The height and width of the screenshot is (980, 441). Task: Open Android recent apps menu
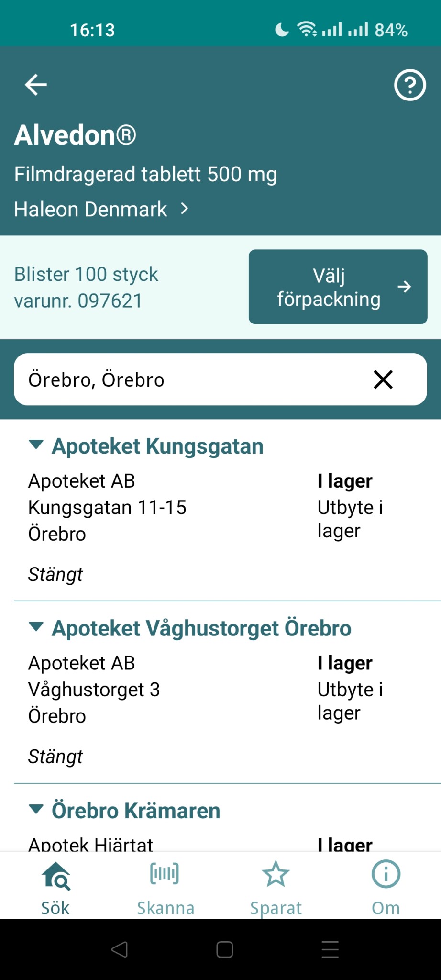pos(330,949)
